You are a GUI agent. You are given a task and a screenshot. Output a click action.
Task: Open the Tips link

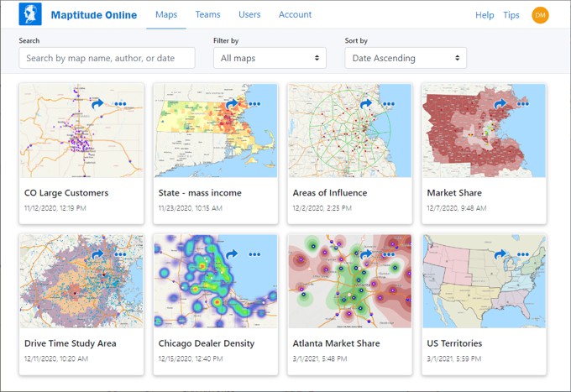[x=511, y=15]
